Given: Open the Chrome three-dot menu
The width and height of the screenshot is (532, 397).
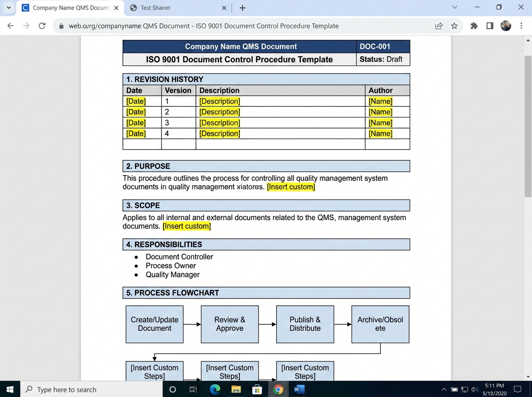Looking at the screenshot, I should pyautogui.click(x=521, y=26).
